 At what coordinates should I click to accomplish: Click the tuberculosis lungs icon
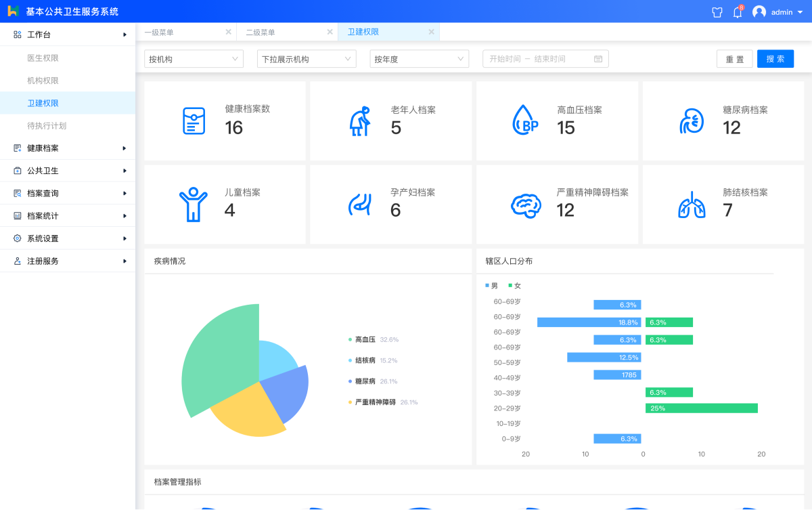pyautogui.click(x=691, y=204)
